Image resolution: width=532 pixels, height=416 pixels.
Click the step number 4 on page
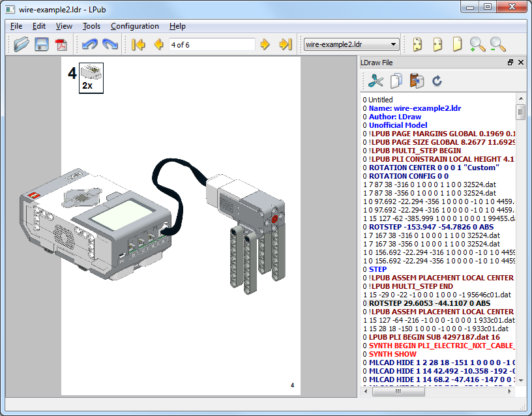pyautogui.click(x=72, y=73)
